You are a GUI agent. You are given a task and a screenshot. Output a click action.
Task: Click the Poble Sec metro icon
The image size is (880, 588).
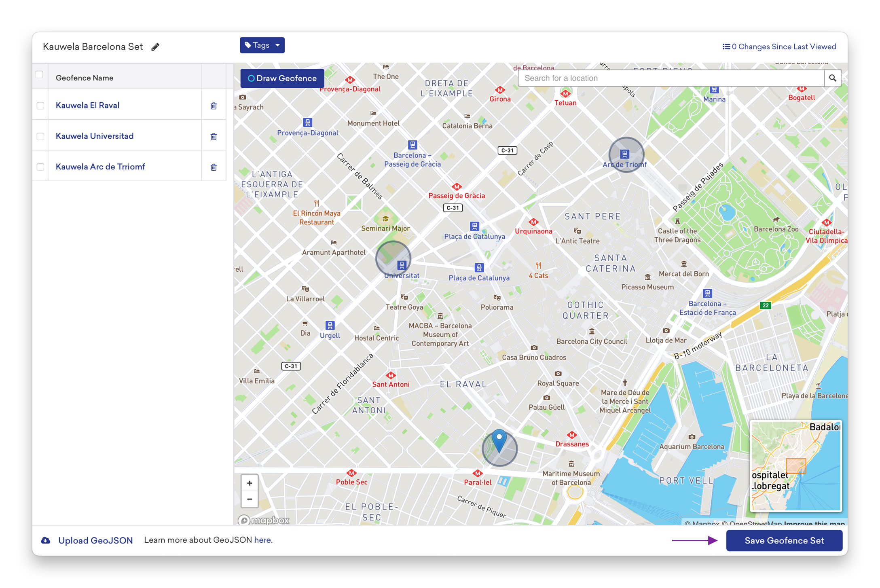click(x=351, y=473)
